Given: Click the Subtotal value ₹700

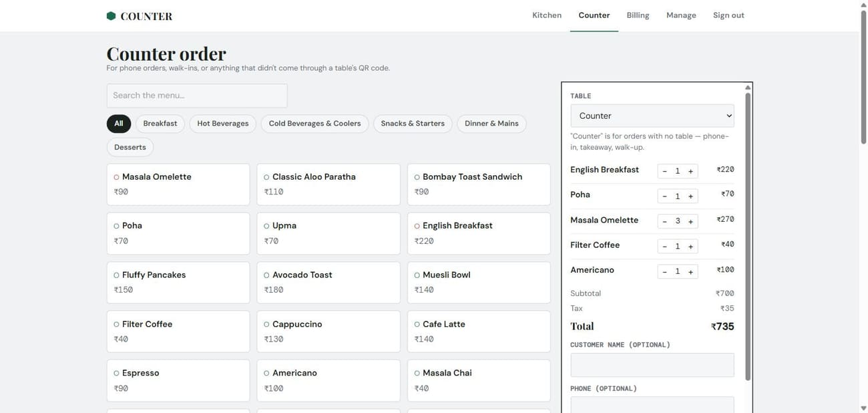Looking at the screenshot, I should 724,293.
